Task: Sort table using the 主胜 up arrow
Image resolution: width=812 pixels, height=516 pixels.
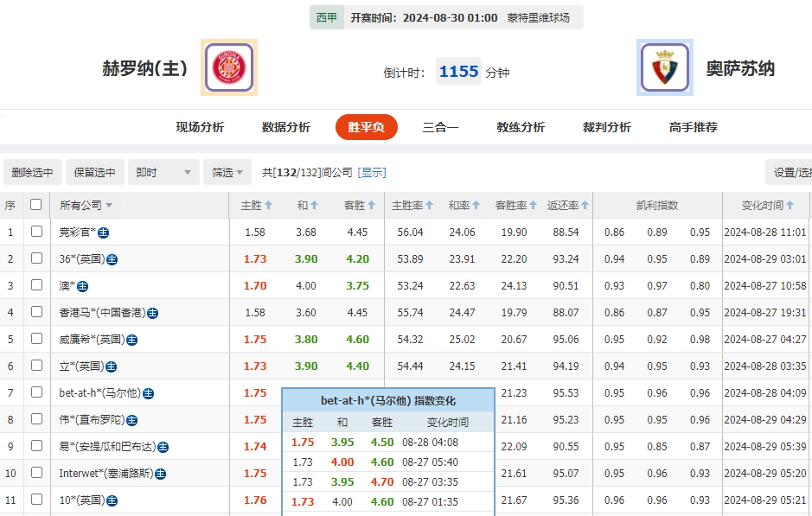Action: [270, 205]
